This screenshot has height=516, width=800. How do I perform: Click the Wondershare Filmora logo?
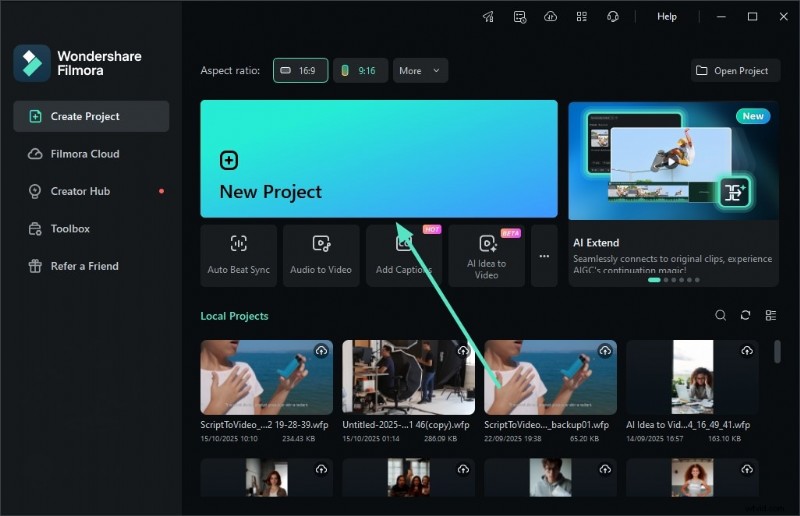[32, 63]
